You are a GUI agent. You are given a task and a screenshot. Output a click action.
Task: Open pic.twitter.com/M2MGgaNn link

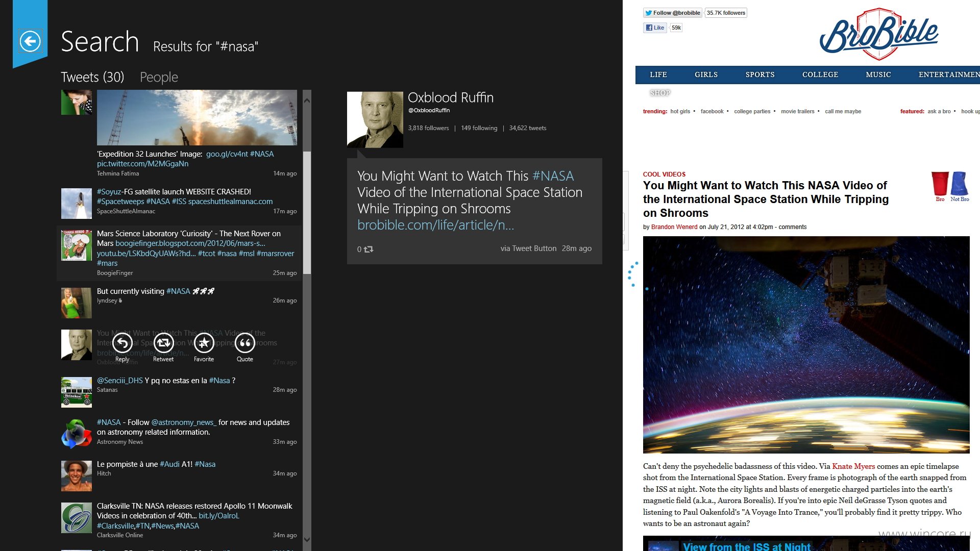click(142, 164)
